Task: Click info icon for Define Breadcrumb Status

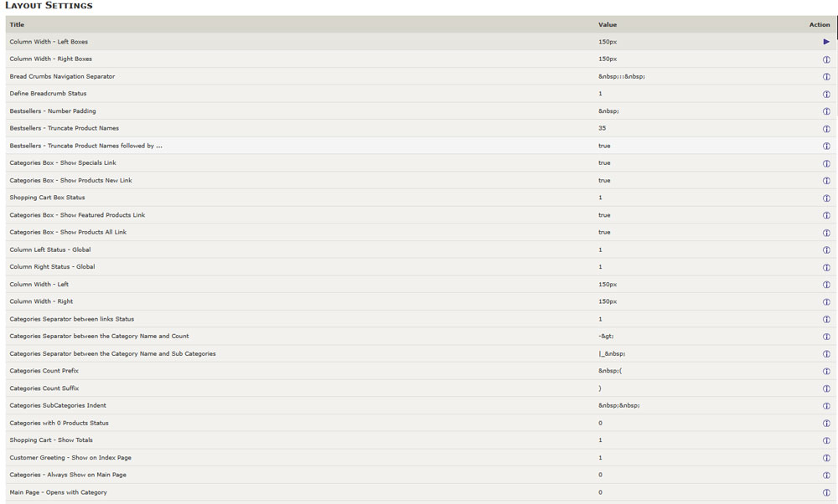Action: (826, 94)
